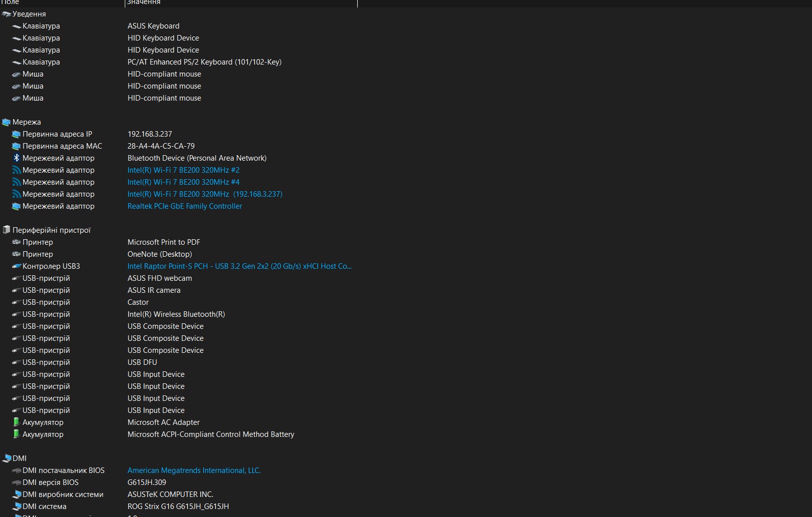The width and height of the screenshot is (812, 517).
Task: Select the DMI система row
Action: coord(44,506)
